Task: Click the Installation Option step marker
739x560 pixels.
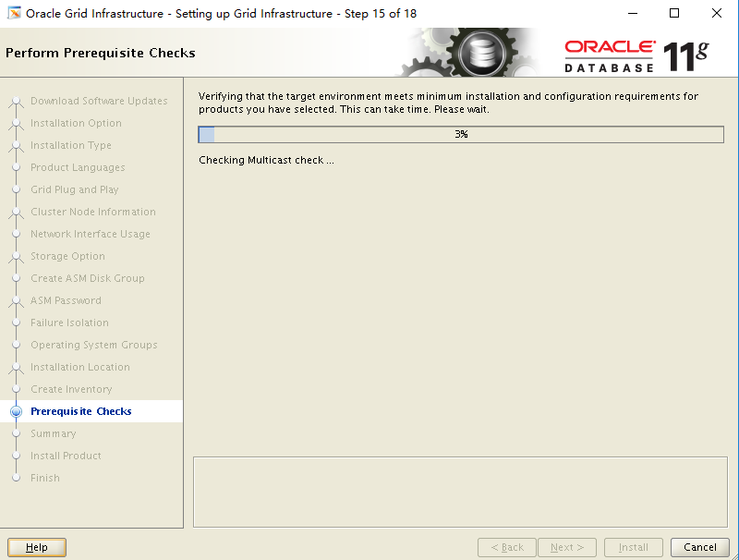Action: 16,123
